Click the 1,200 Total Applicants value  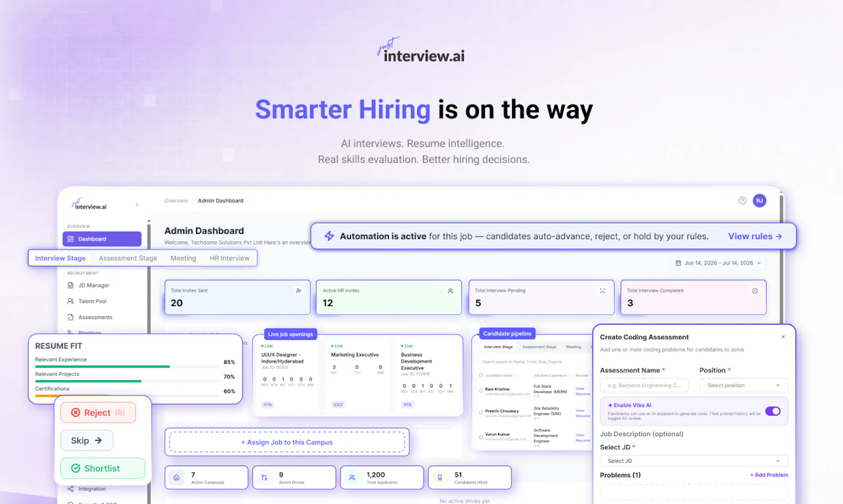point(376,475)
